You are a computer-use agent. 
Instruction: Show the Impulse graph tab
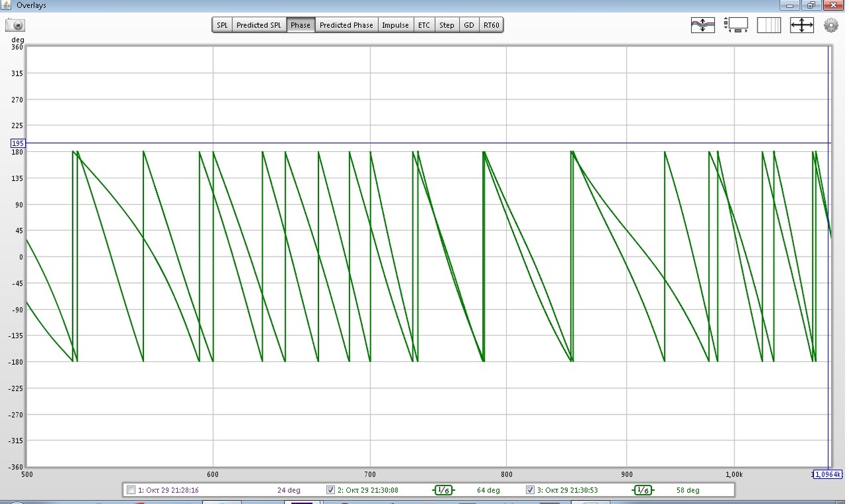[395, 25]
